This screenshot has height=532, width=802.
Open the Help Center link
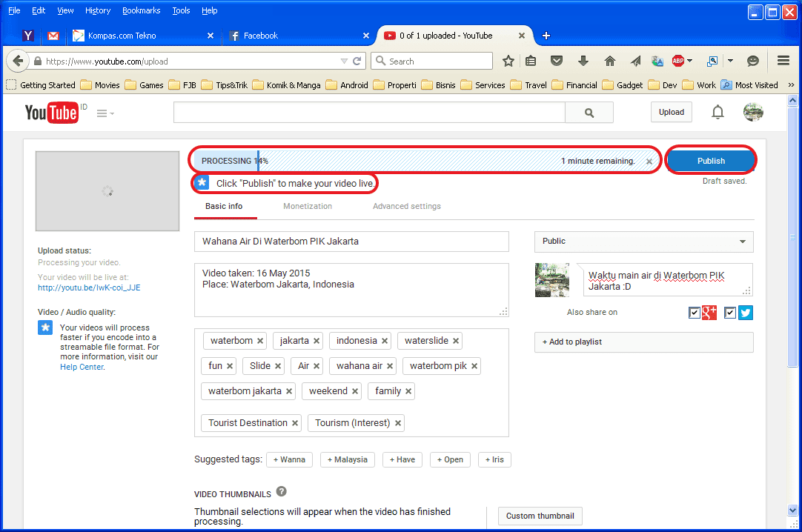82,367
